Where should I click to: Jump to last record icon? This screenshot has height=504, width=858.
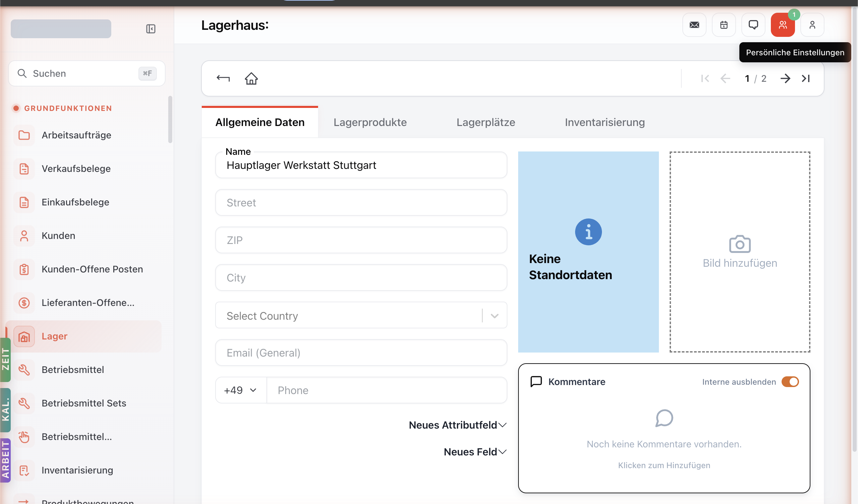(806, 78)
